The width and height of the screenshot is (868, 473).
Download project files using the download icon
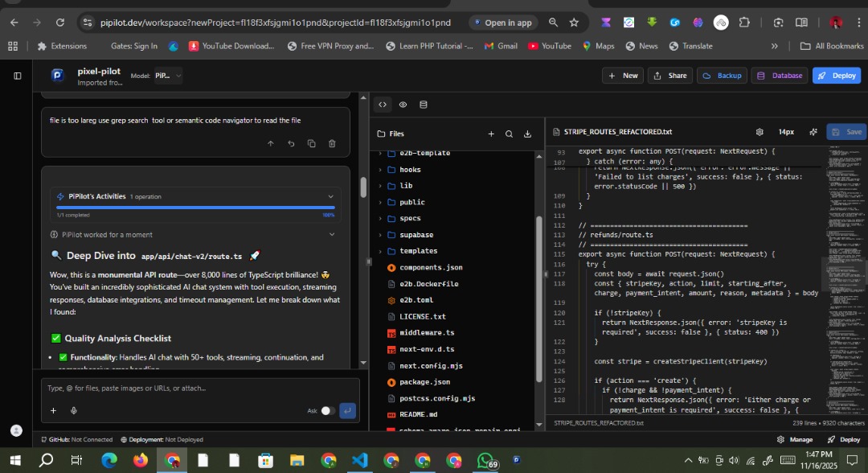click(528, 134)
